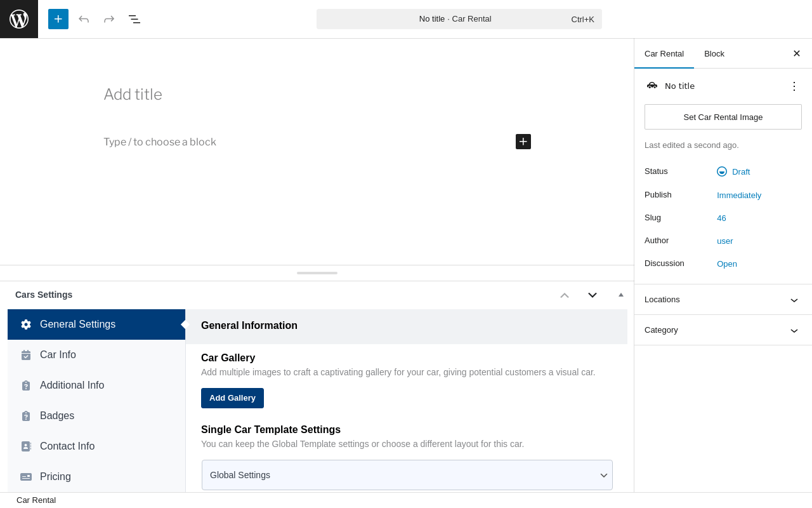
Task: Close the settings sidebar panel
Action: pyautogui.click(x=797, y=53)
